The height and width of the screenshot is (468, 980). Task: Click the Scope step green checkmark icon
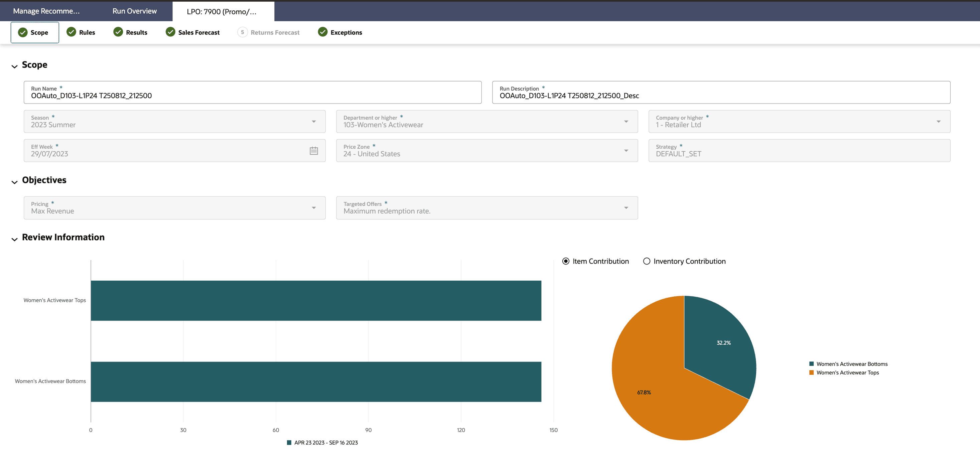[23, 32]
